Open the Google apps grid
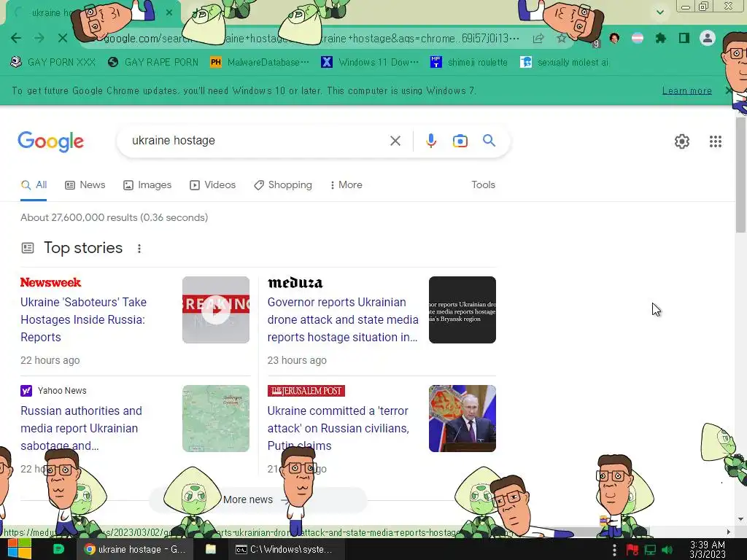Viewport: 747px width, 560px height. tap(715, 141)
